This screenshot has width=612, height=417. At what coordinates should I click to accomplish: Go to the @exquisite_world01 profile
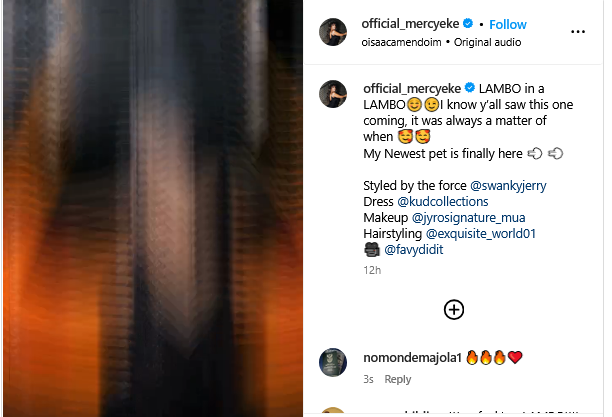pos(482,234)
